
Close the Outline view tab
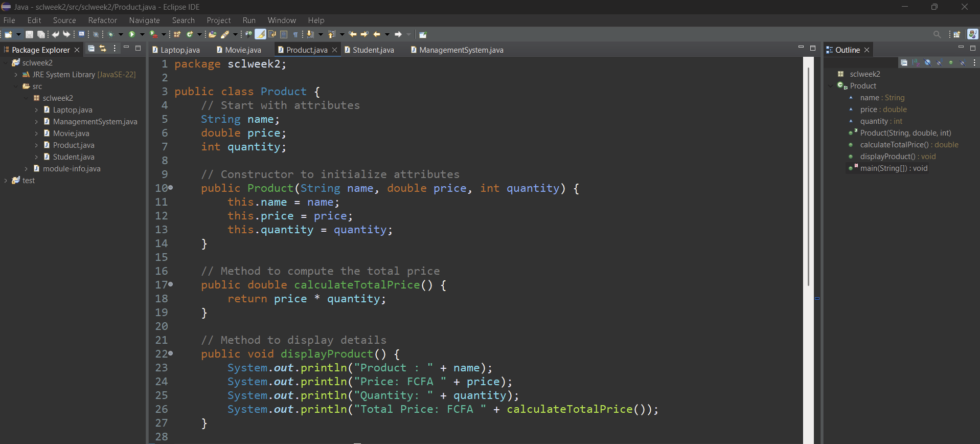[867, 50]
